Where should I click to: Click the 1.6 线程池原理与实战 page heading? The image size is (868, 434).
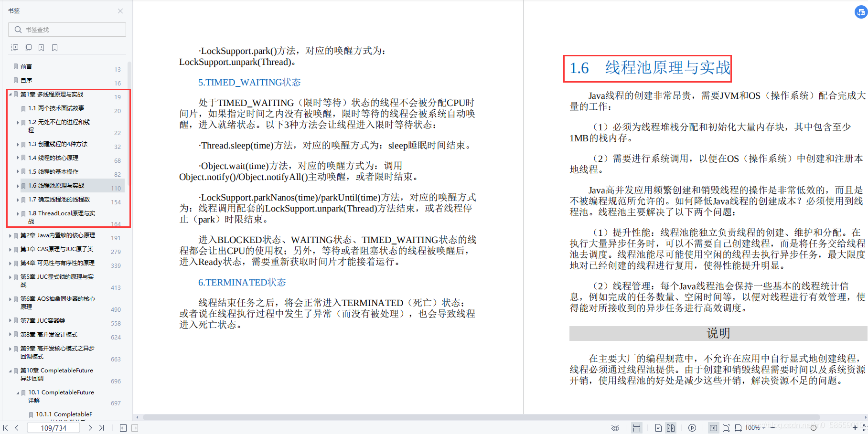click(650, 68)
